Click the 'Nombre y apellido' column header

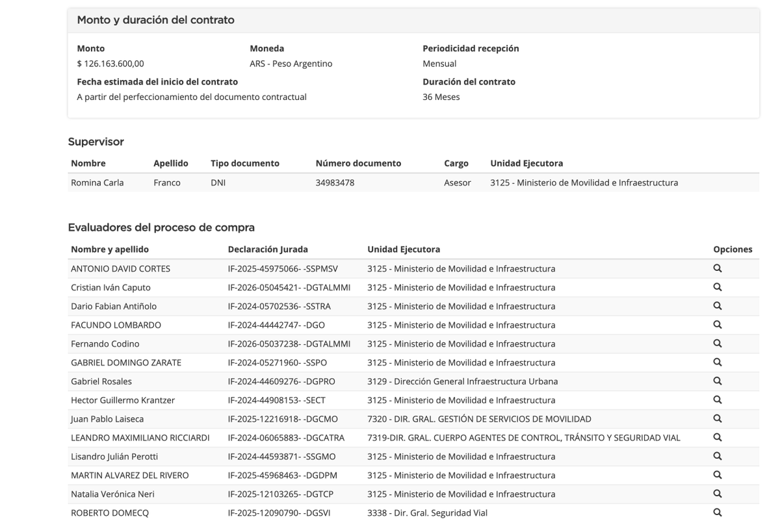(x=110, y=249)
